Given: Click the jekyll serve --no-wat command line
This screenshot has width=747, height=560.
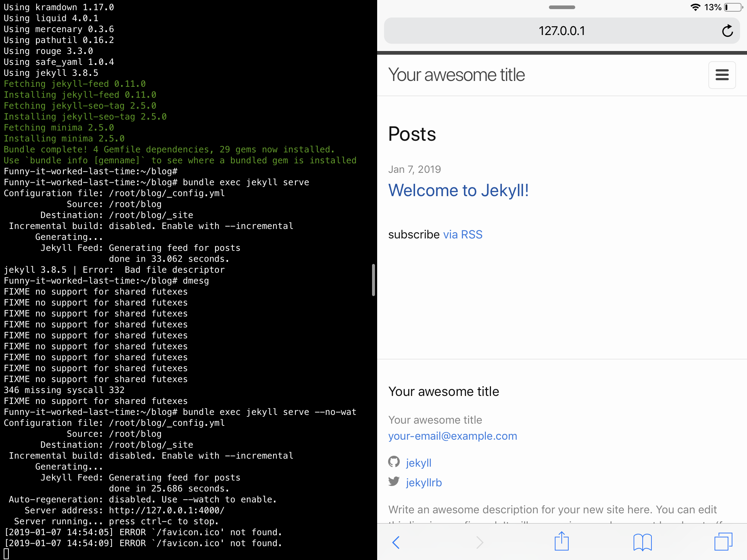Looking at the screenshot, I should click(x=180, y=412).
